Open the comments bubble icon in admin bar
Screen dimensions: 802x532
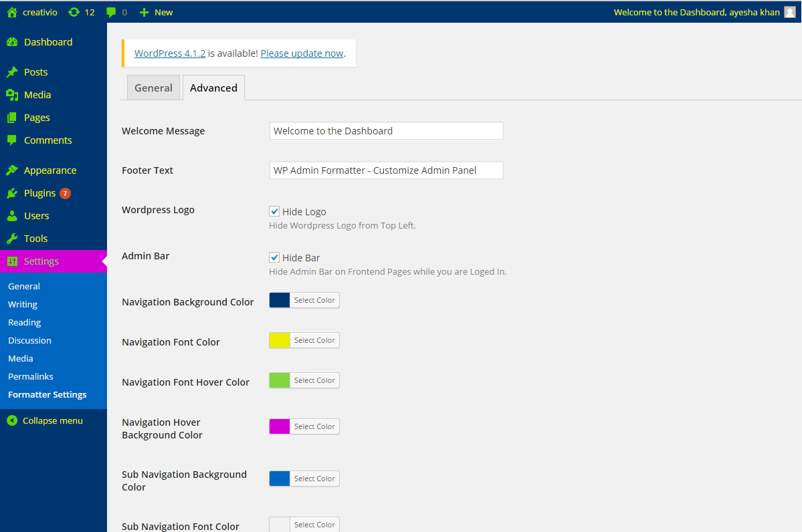[x=111, y=12]
